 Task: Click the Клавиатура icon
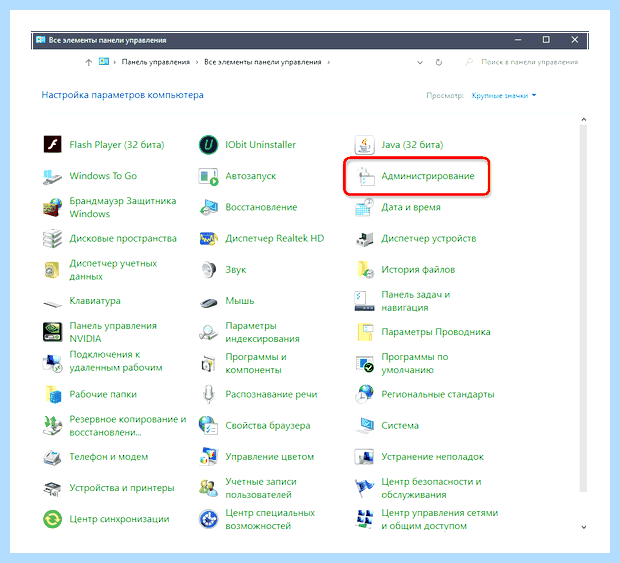point(52,304)
